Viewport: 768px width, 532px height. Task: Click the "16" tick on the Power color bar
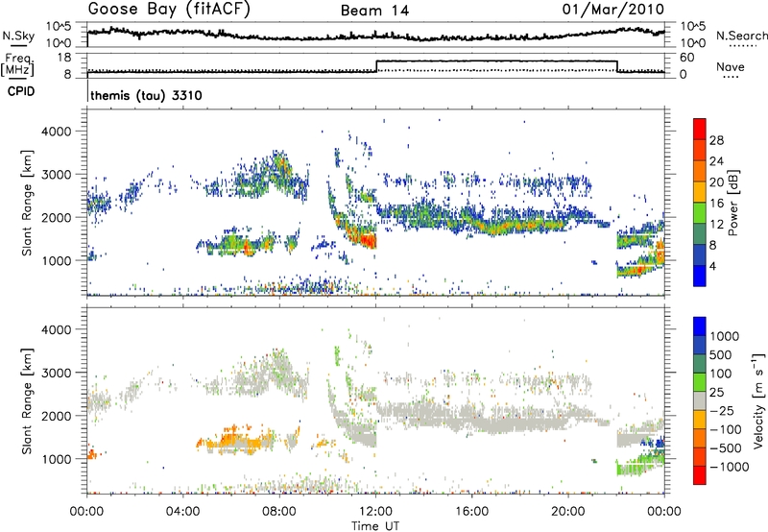(716, 204)
